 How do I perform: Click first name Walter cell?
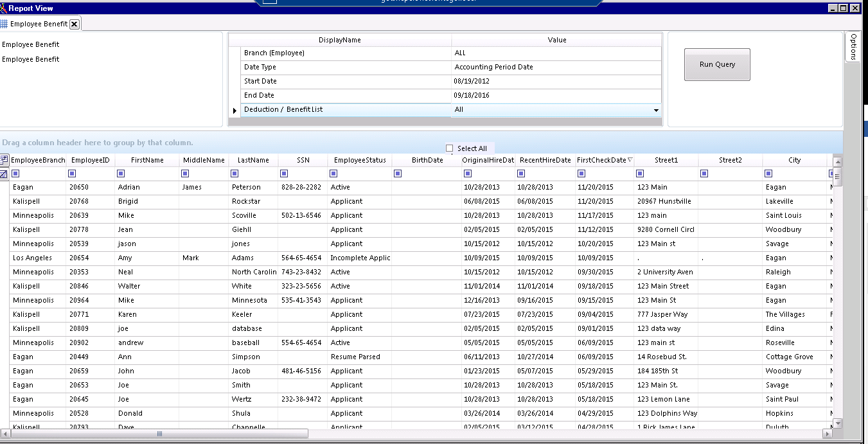[x=147, y=286]
